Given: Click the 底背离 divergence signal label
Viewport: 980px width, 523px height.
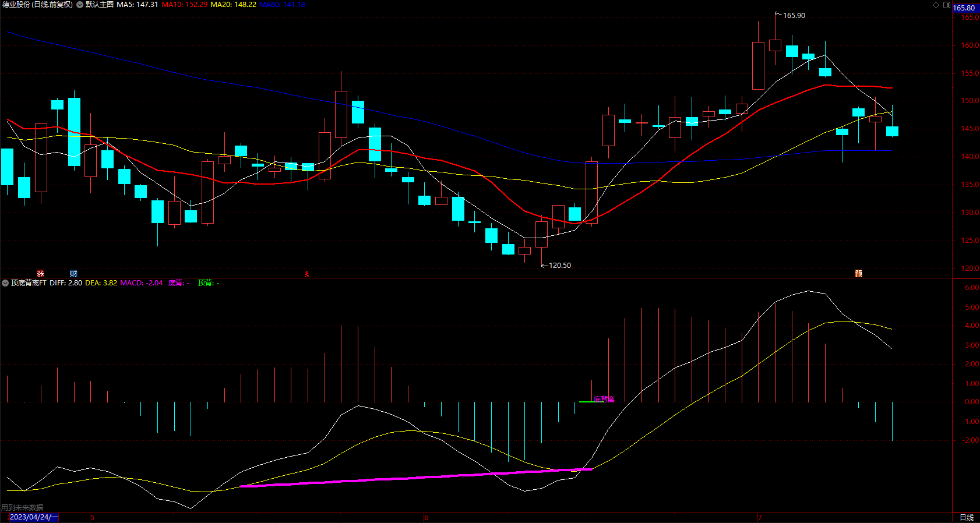Looking at the screenshot, I should [604, 399].
